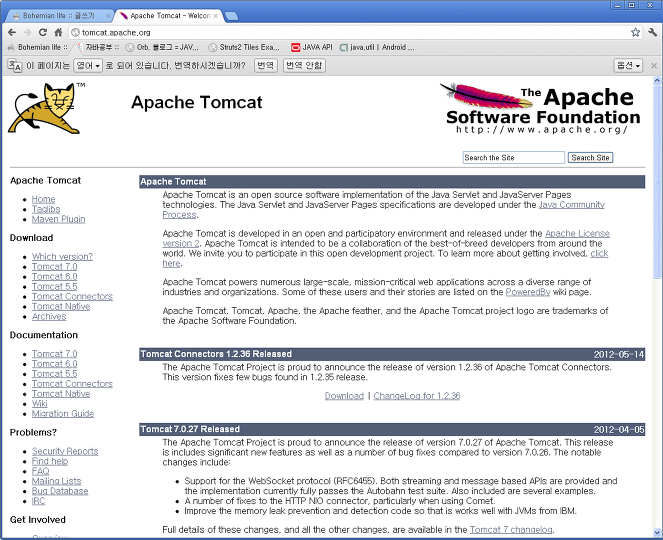663x540 pixels.
Task: Open the Find help link
Action: pyautogui.click(x=50, y=461)
